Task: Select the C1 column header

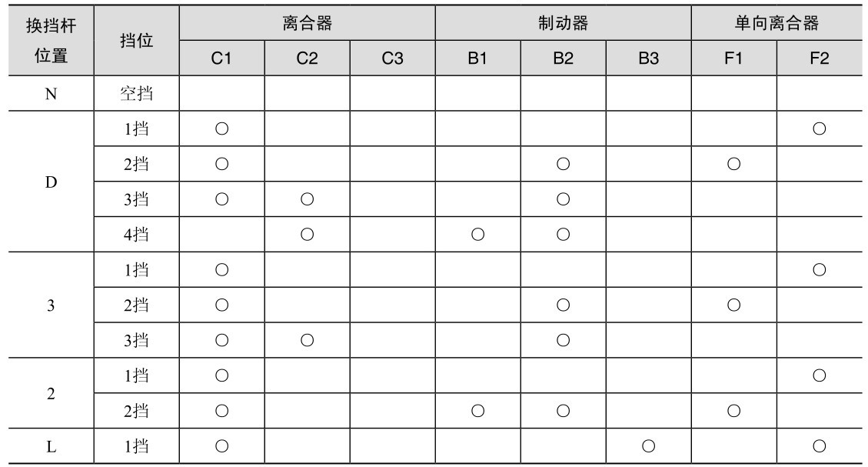Action: pyautogui.click(x=221, y=58)
